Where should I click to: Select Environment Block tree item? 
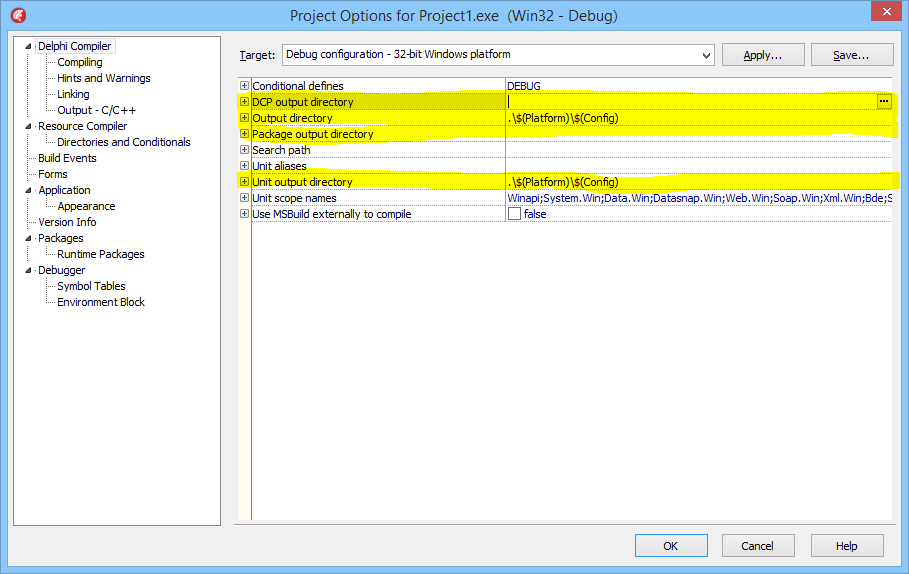(x=101, y=302)
